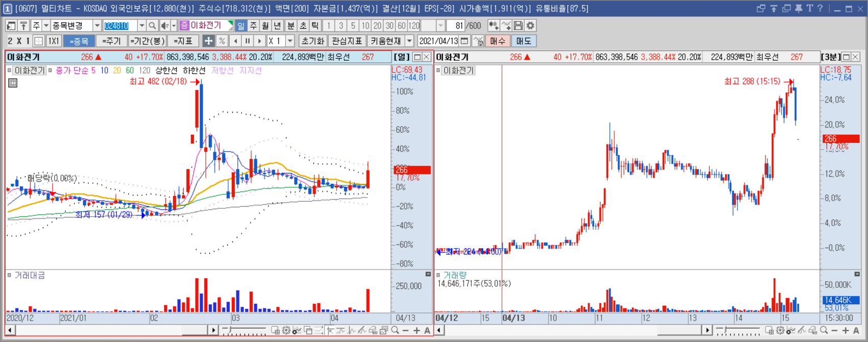Click the speaker sound icon in toolbar
Screen dimensions: 868x342
click(165, 26)
